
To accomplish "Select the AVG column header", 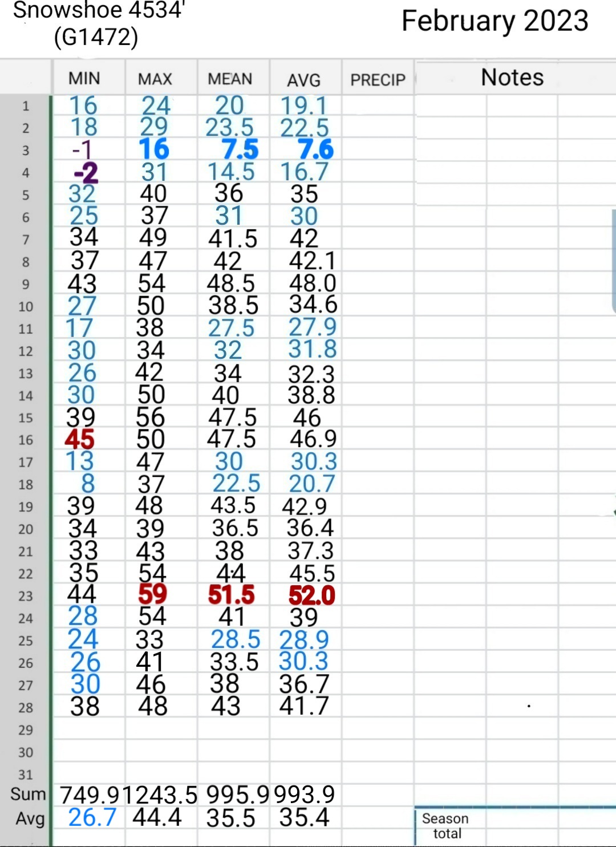I will (x=303, y=80).
